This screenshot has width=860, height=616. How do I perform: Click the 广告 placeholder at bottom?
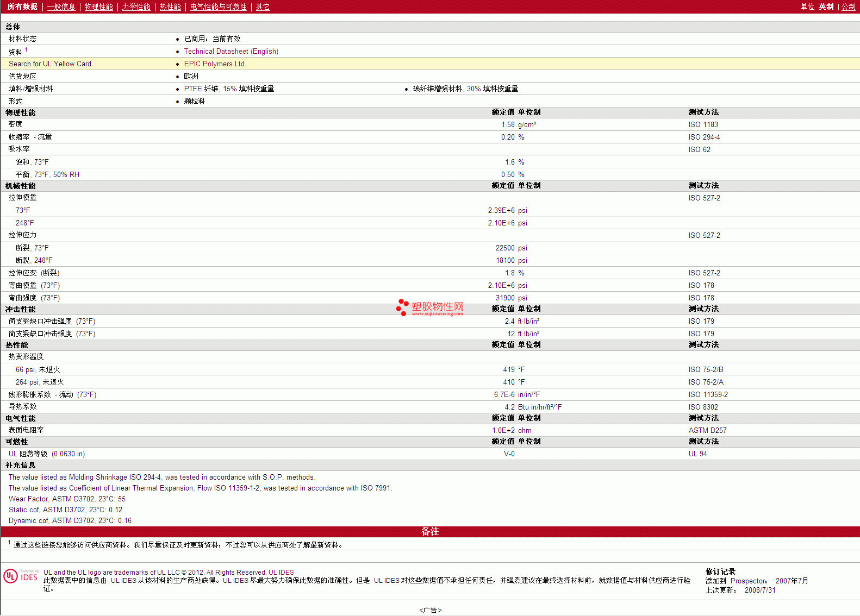click(x=430, y=610)
